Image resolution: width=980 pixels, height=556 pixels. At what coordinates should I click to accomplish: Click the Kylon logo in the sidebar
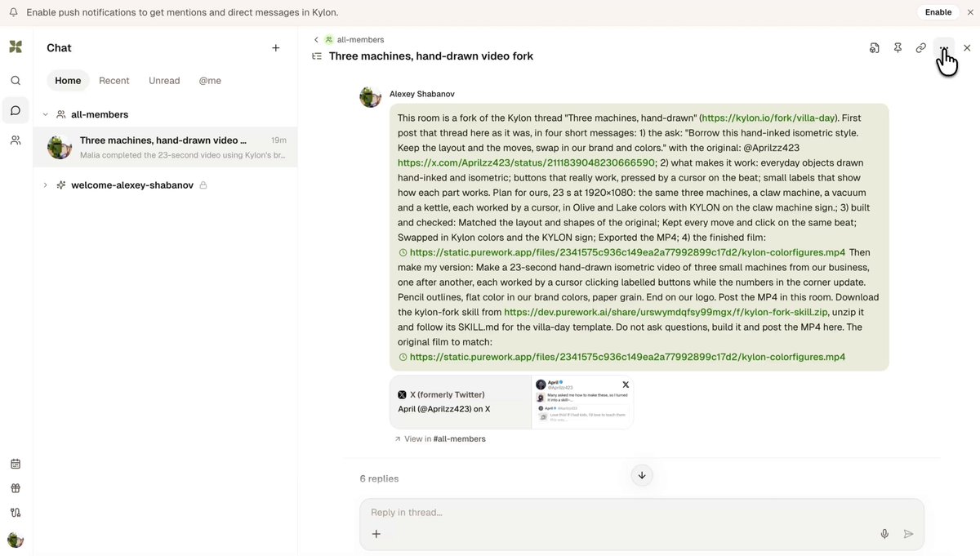pyautogui.click(x=16, y=47)
